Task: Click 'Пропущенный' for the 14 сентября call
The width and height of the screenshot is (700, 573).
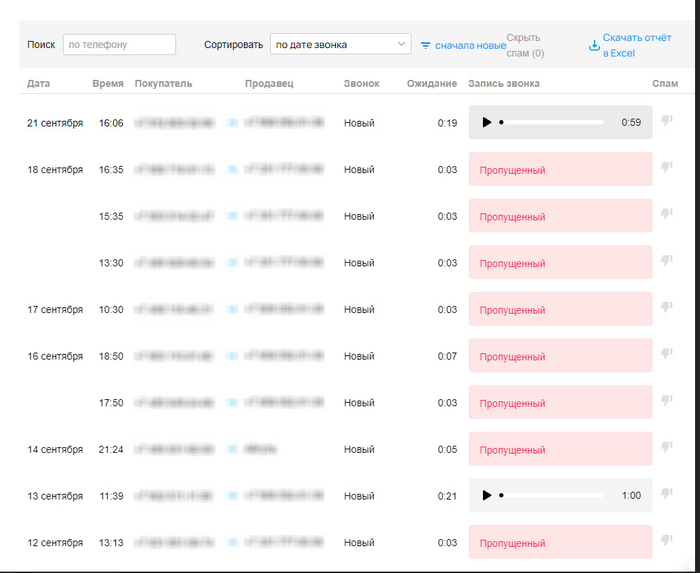Action: point(512,450)
